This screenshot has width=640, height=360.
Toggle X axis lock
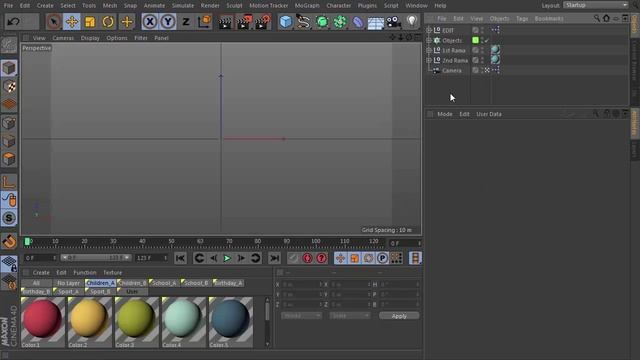pos(150,22)
